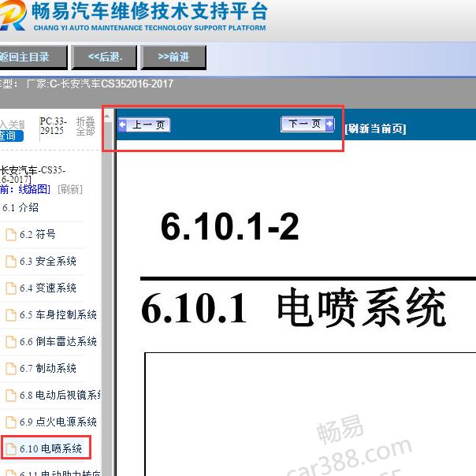Click the document icon beside 6.8 电动后视镜
This screenshot has height=476, width=476.
tap(11, 396)
